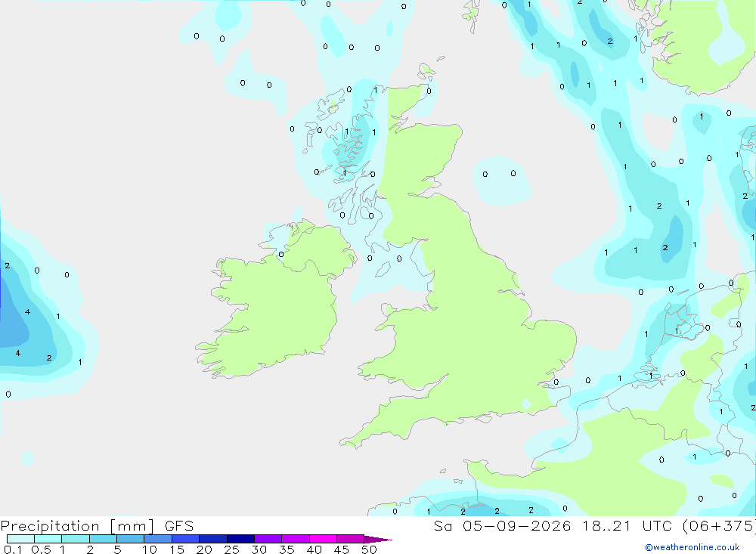Select the 35–40 mm purple legend swatch
756x554 pixels.
coord(295,539)
